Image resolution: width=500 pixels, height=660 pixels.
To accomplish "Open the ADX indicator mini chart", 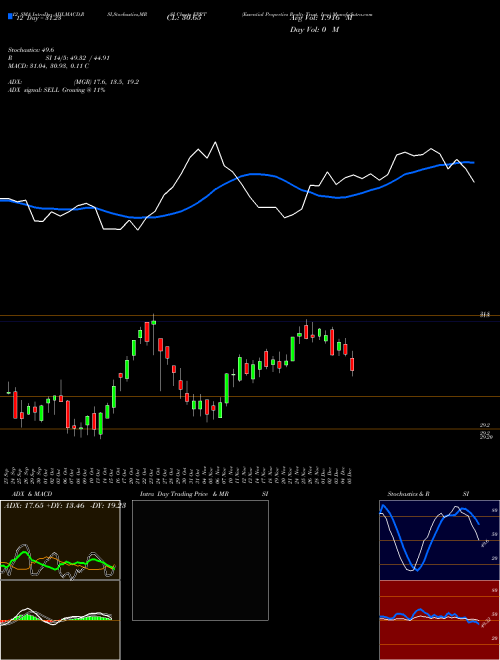I will point(60,540).
